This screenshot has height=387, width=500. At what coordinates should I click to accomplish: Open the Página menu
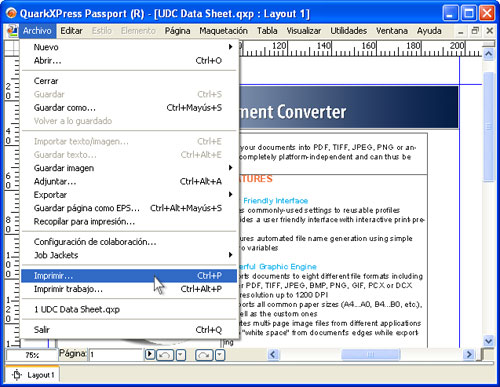(x=177, y=31)
